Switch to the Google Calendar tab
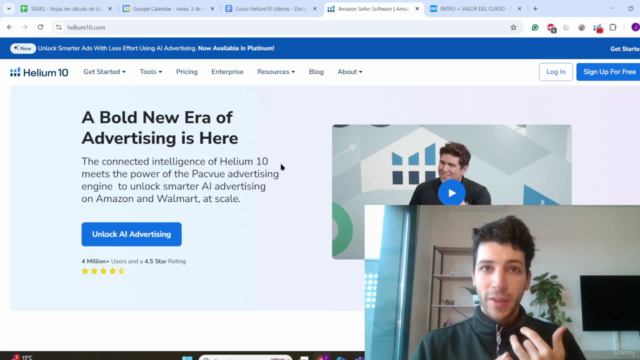The width and height of the screenshot is (640, 360). click(168, 9)
